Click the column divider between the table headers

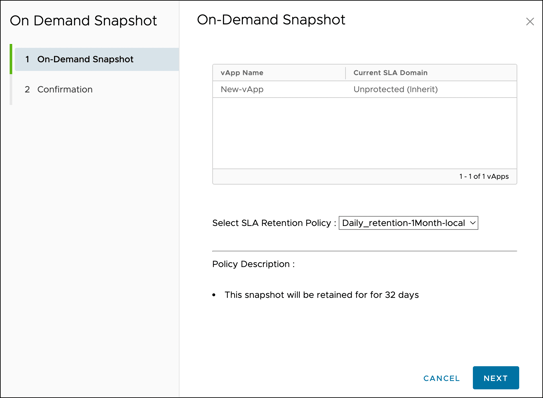tap(346, 73)
